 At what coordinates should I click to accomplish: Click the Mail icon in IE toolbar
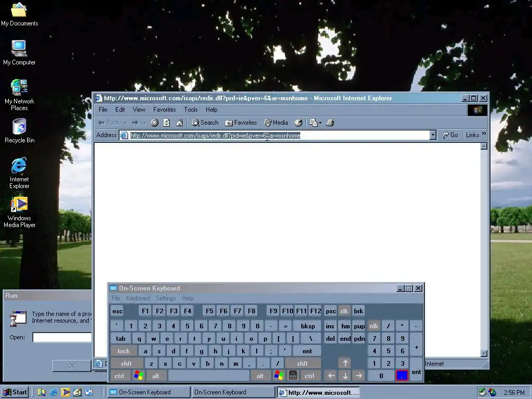click(313, 123)
